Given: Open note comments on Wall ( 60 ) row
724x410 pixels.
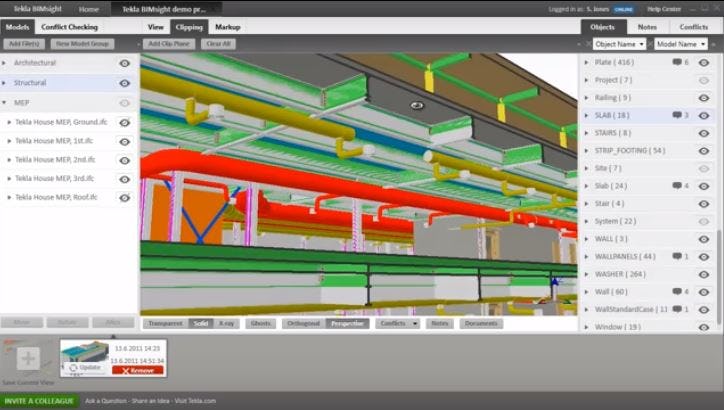Looking at the screenshot, I should (x=677, y=291).
